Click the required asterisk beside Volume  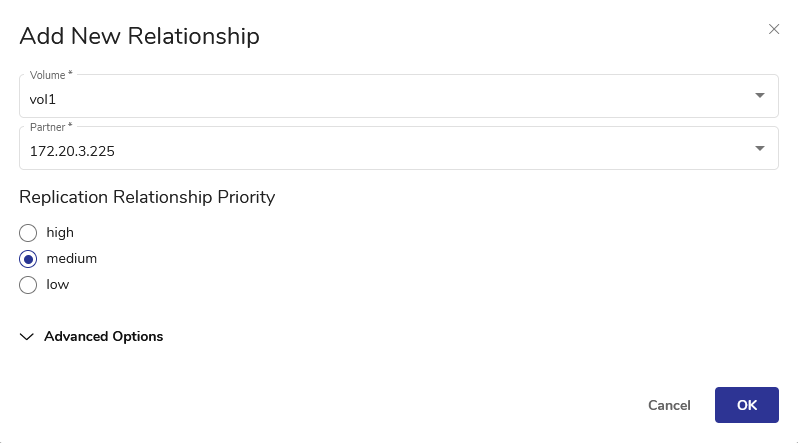70,75
